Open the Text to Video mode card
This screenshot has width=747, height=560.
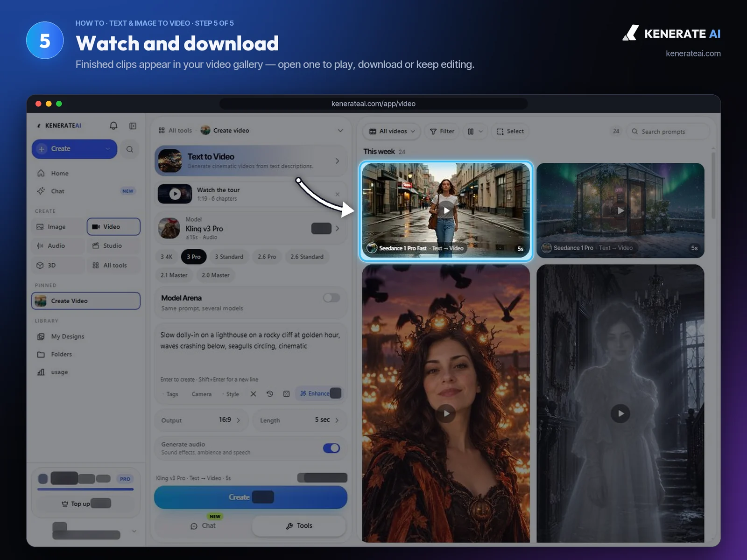251,161
